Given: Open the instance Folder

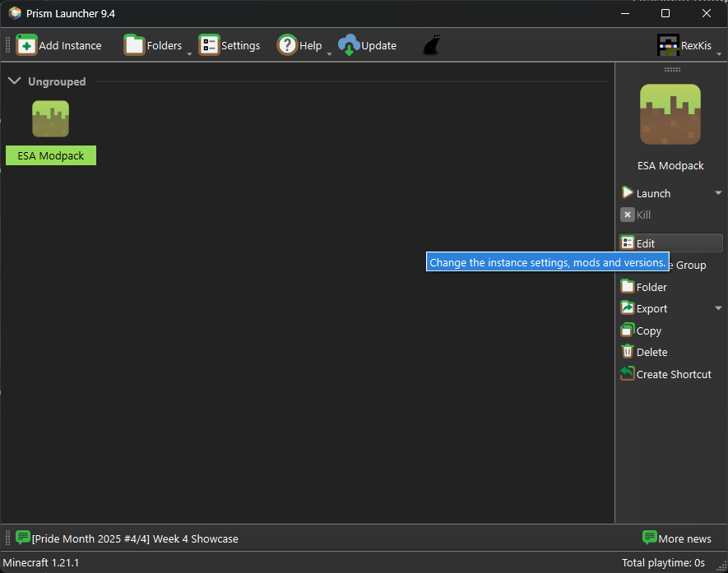Looking at the screenshot, I should (651, 287).
